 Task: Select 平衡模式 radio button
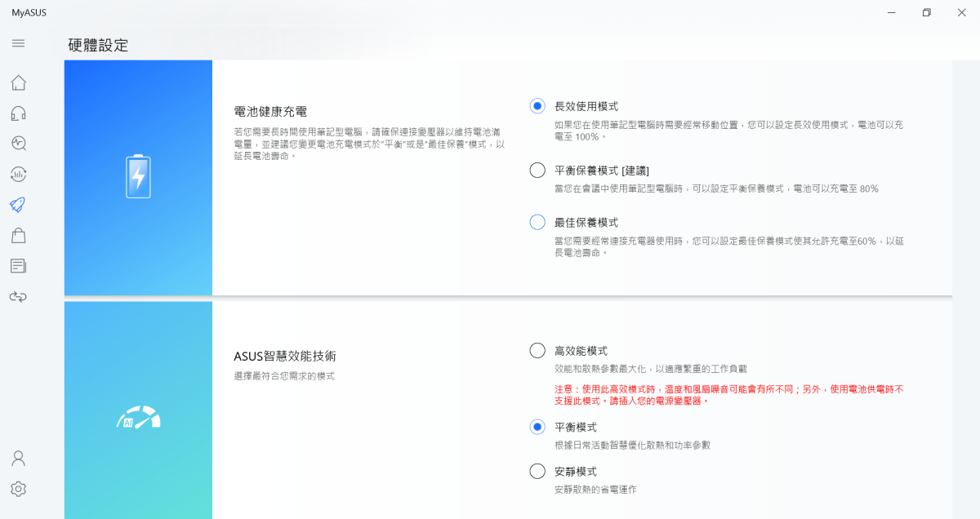(x=537, y=427)
